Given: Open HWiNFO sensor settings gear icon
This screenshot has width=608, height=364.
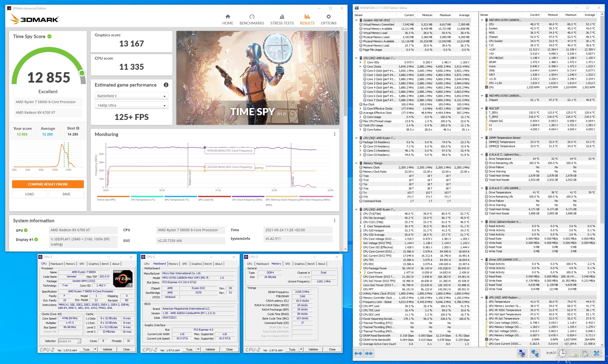Looking at the screenshot, I should [x=585, y=353].
